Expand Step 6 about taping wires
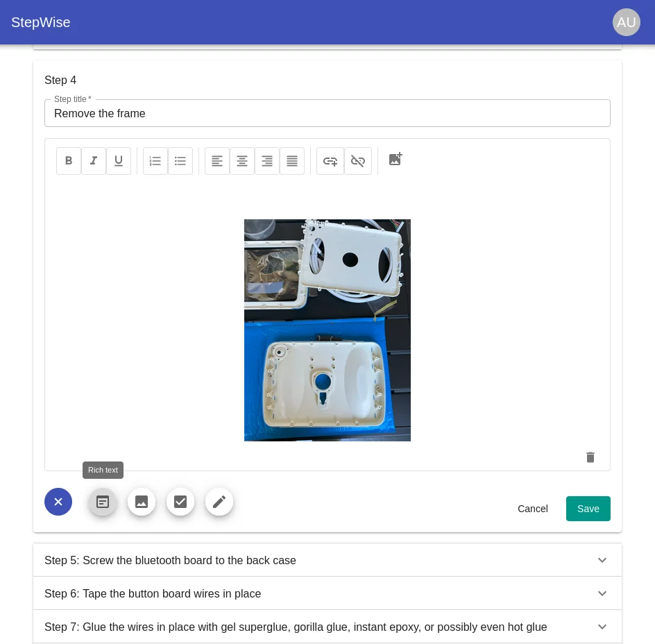This screenshot has height=644, width=655. coord(327,593)
